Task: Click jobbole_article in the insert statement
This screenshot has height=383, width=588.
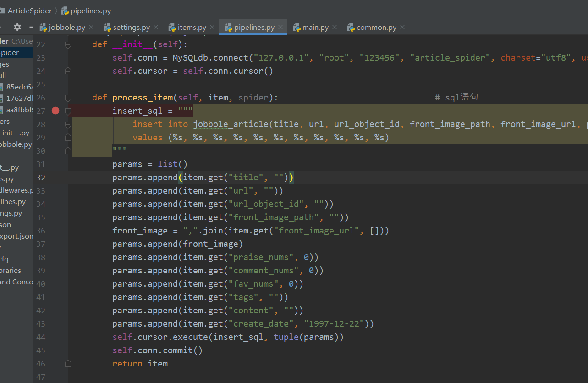Action: coord(231,124)
